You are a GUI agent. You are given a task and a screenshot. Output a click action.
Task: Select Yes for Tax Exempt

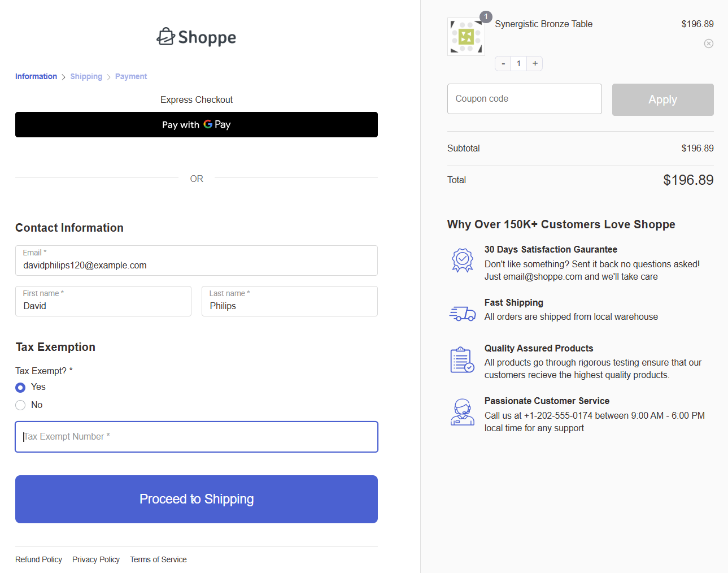pos(20,387)
